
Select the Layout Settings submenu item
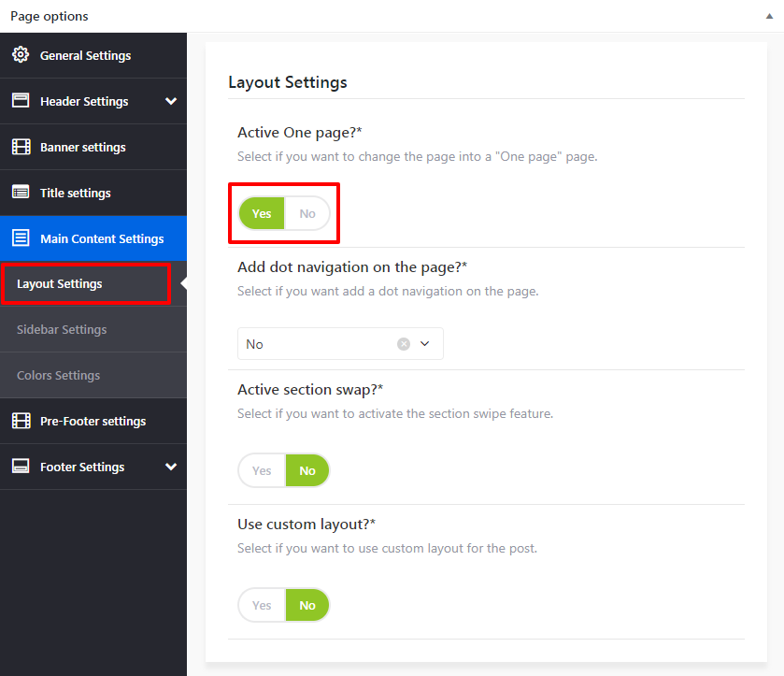60,283
